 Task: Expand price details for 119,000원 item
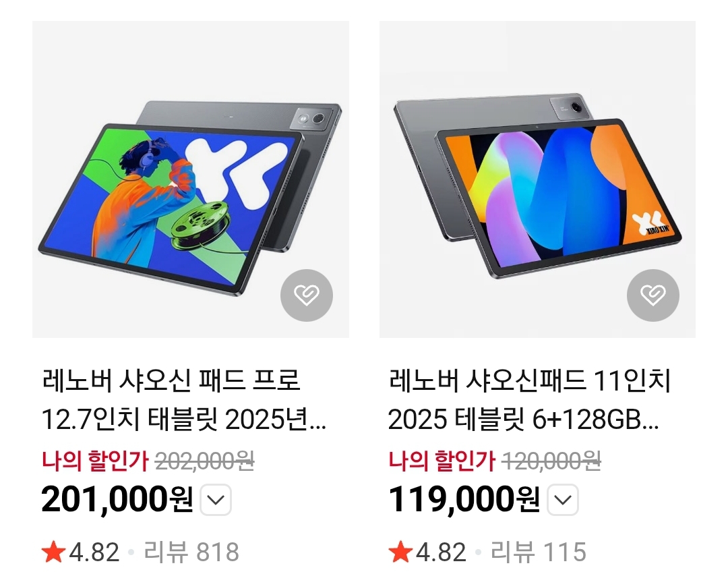[563, 500]
